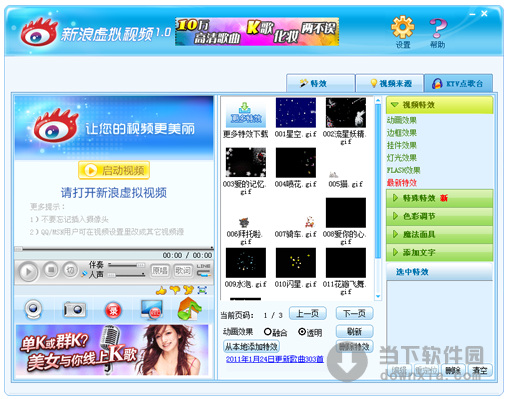Open the music house icon

click(x=189, y=309)
